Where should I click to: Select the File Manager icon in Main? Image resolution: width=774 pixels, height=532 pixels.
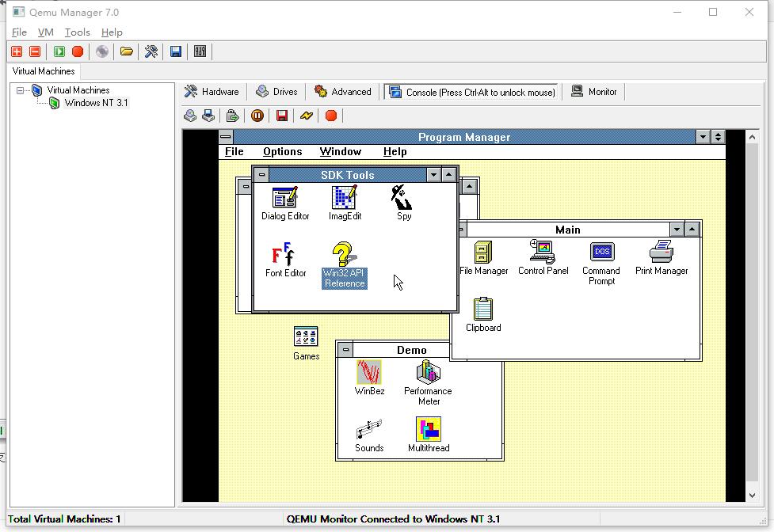coord(483,258)
